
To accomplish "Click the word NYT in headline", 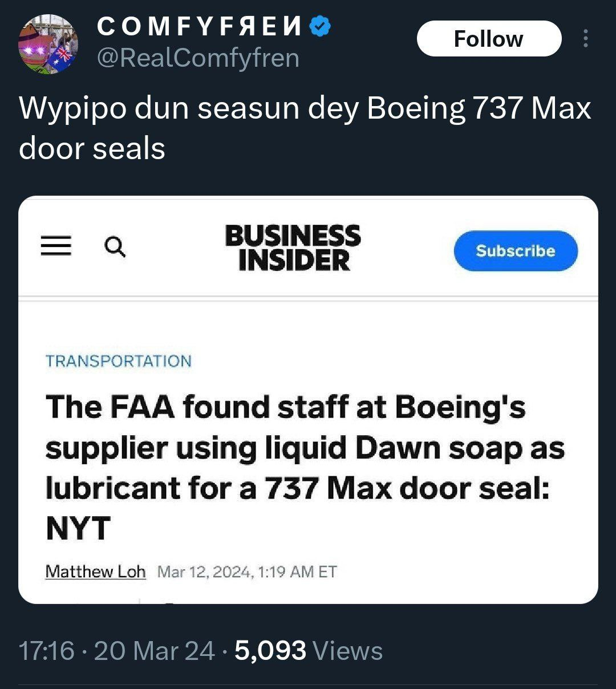I will pos(78,528).
